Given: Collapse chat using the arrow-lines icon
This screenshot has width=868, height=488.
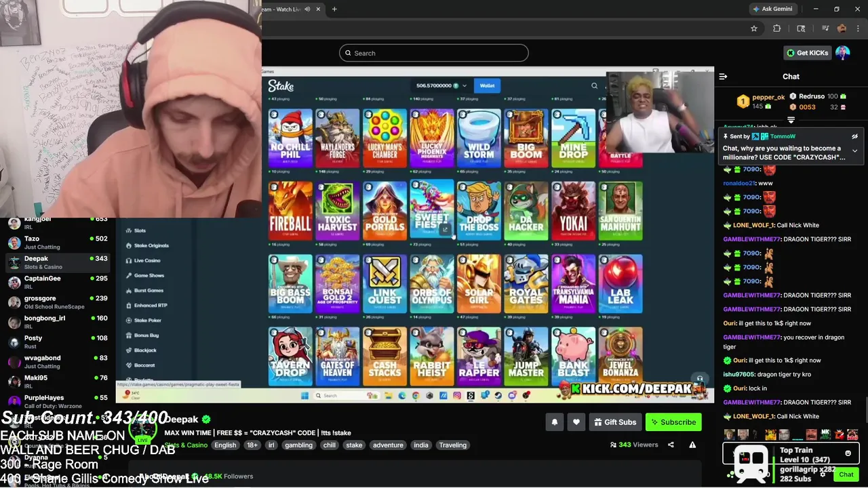Looking at the screenshot, I should click(x=723, y=77).
